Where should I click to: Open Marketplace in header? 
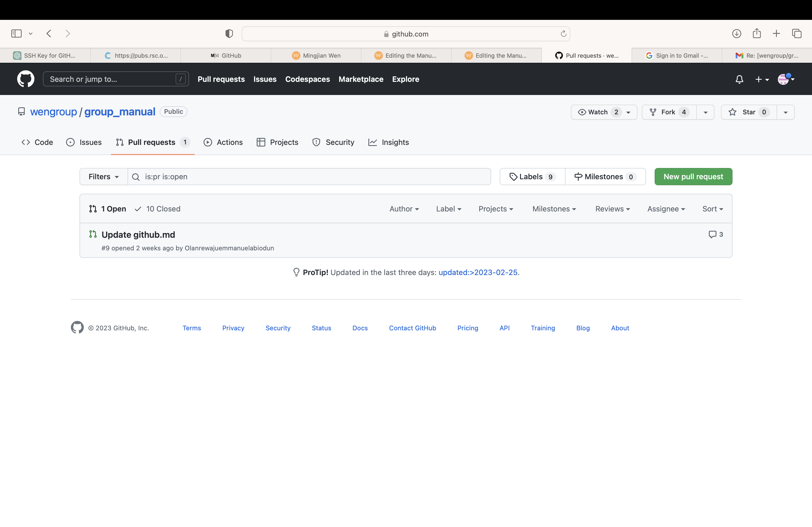tap(361, 79)
